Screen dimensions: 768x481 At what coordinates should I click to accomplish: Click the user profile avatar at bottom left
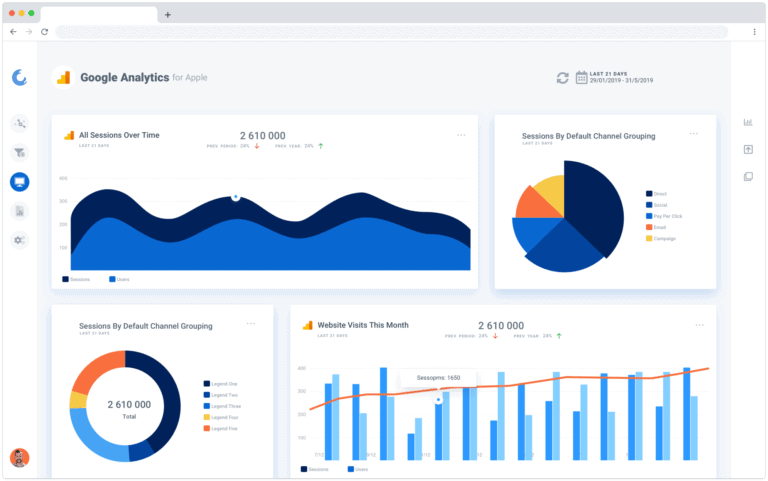click(20, 458)
